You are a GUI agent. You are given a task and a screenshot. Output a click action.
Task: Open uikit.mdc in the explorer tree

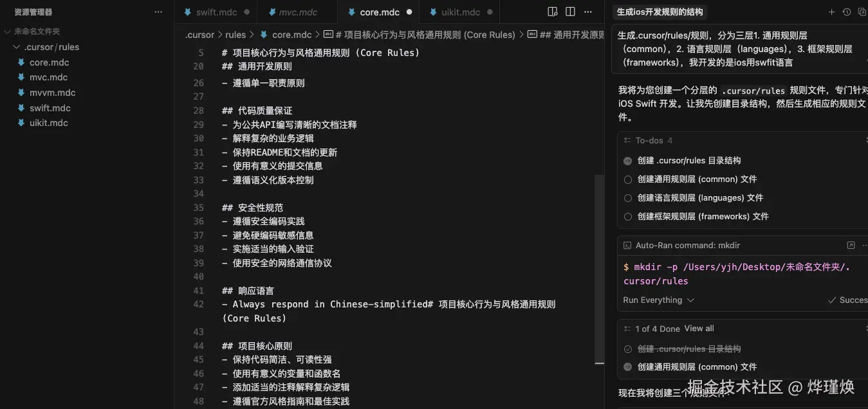coord(49,123)
